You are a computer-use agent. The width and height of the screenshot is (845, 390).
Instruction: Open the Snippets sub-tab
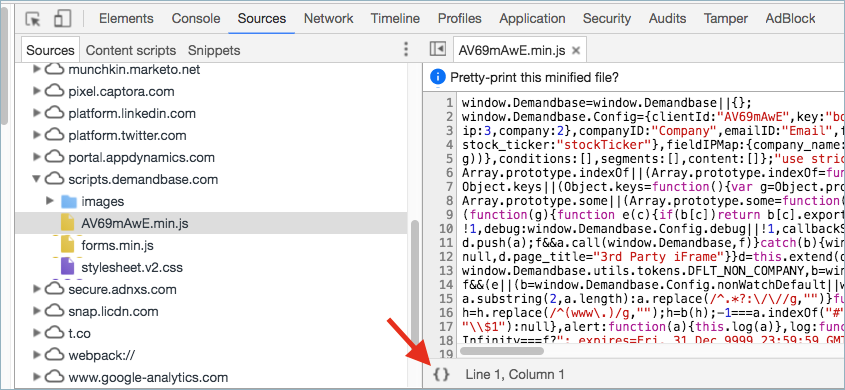coord(214,51)
